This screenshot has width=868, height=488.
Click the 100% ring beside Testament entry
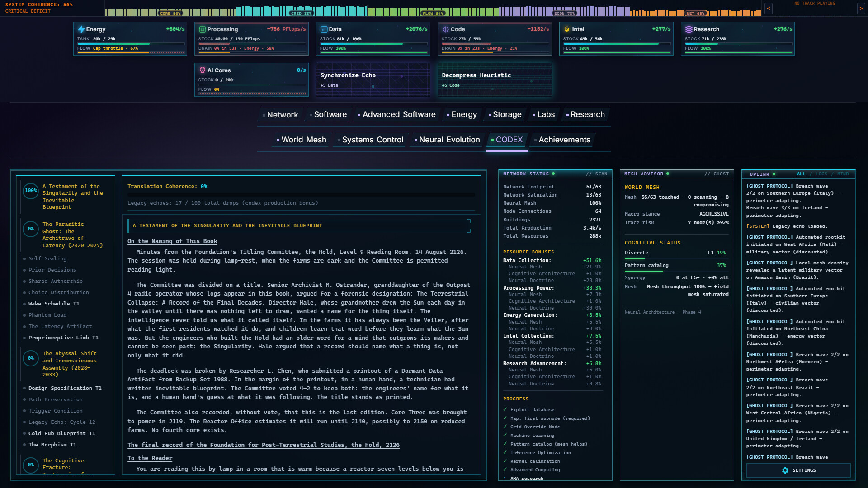pos(31,191)
